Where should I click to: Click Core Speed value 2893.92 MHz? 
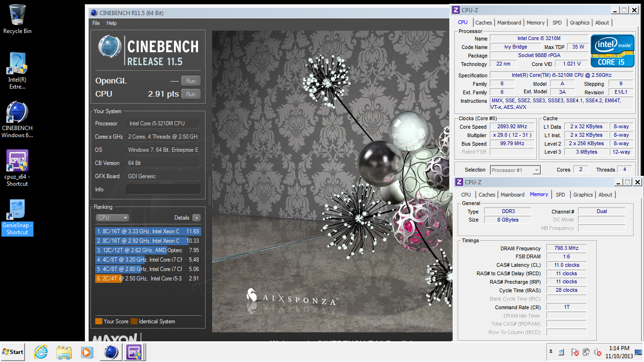point(512,127)
